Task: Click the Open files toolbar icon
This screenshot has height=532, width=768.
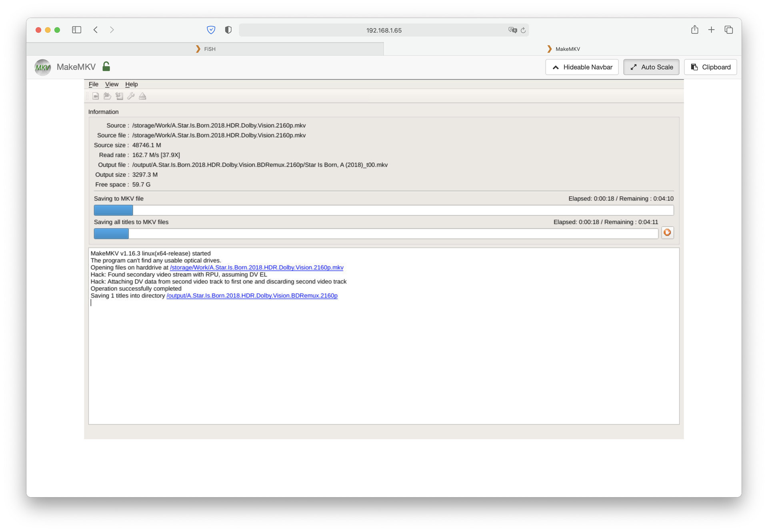Action: [96, 96]
